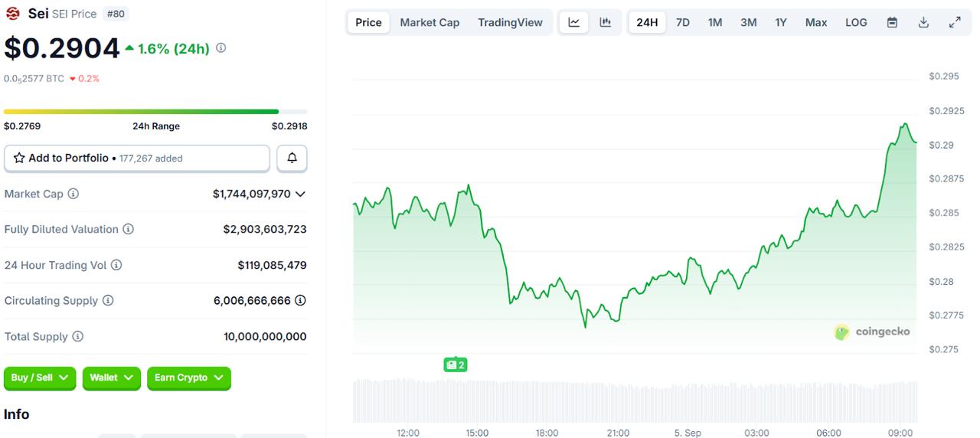
Task: Click the volume bars below the chart
Action: (x=635, y=400)
